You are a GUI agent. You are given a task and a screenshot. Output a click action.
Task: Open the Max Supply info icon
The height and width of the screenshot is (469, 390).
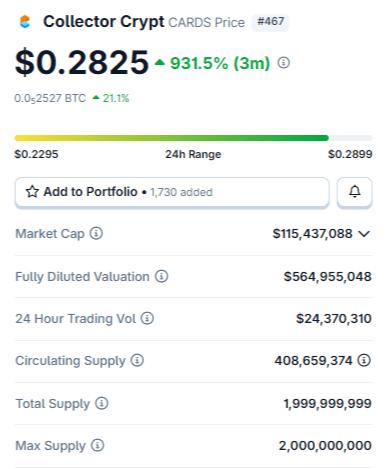click(x=98, y=445)
